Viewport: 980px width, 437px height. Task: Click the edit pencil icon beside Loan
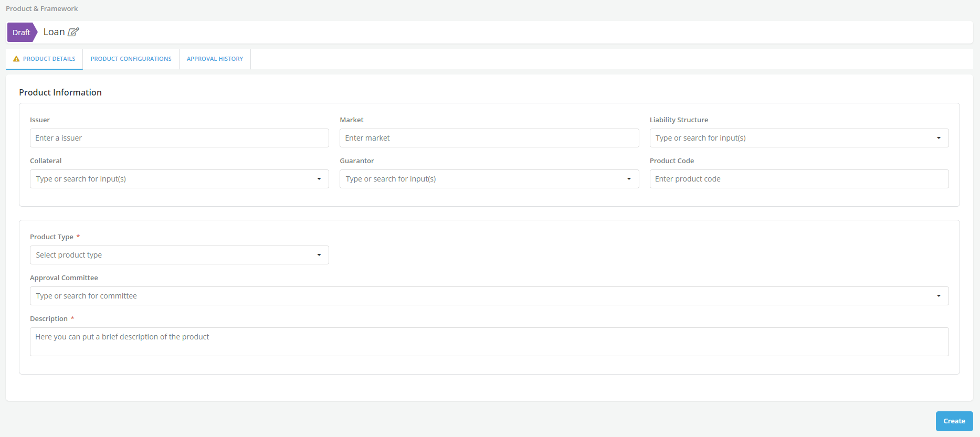click(x=73, y=32)
